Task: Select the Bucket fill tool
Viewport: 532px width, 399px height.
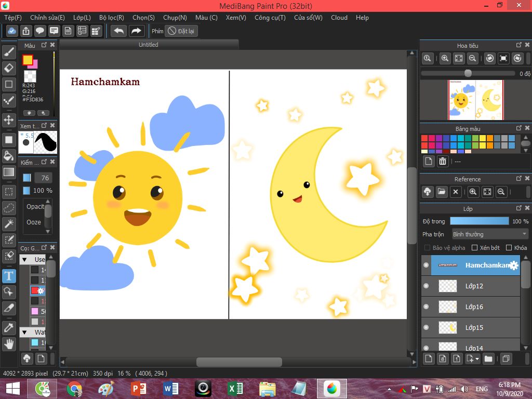Action: click(x=9, y=156)
